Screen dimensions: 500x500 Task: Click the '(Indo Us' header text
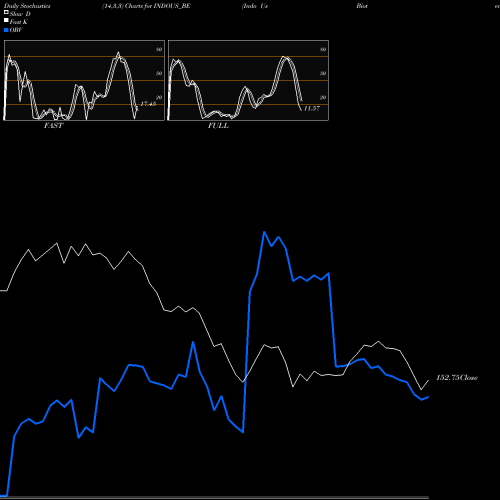tap(255, 6)
